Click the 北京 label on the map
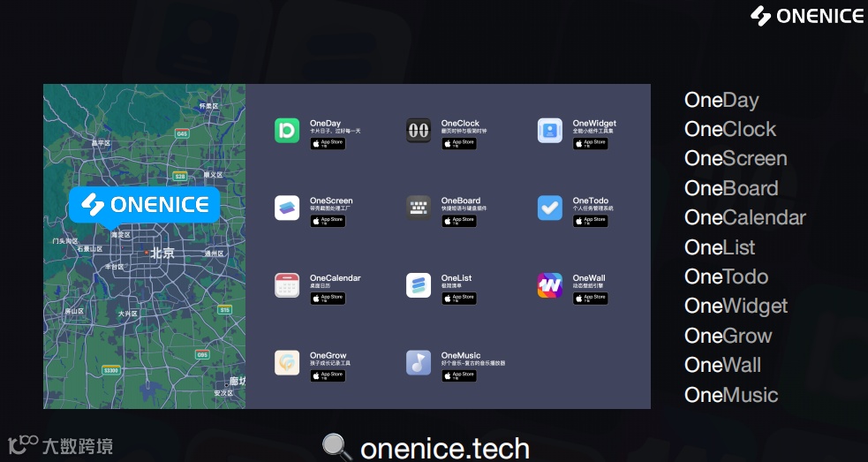 [162, 254]
